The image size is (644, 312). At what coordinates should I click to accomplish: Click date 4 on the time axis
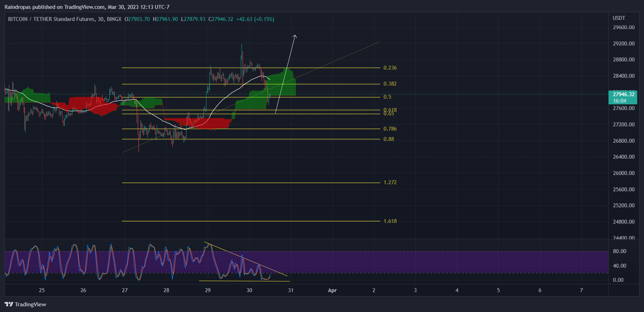457,290
